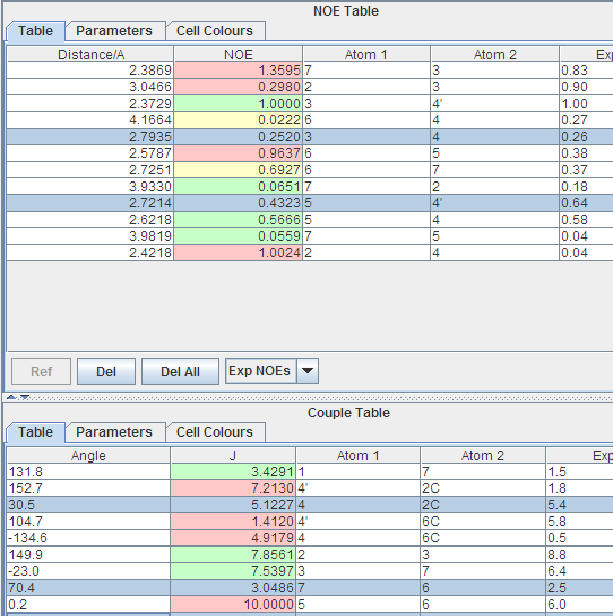Select the row with distance 2.7214
The image size is (613, 616).
coord(310,203)
